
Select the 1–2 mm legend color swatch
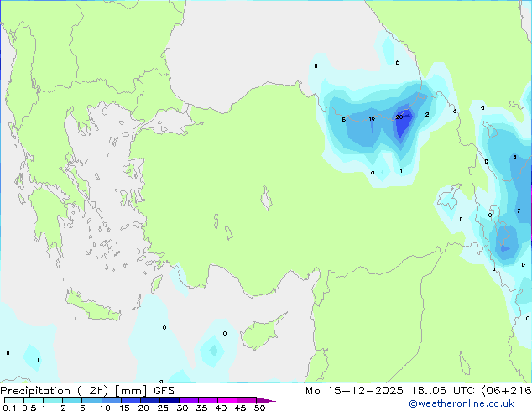tap(53, 400)
